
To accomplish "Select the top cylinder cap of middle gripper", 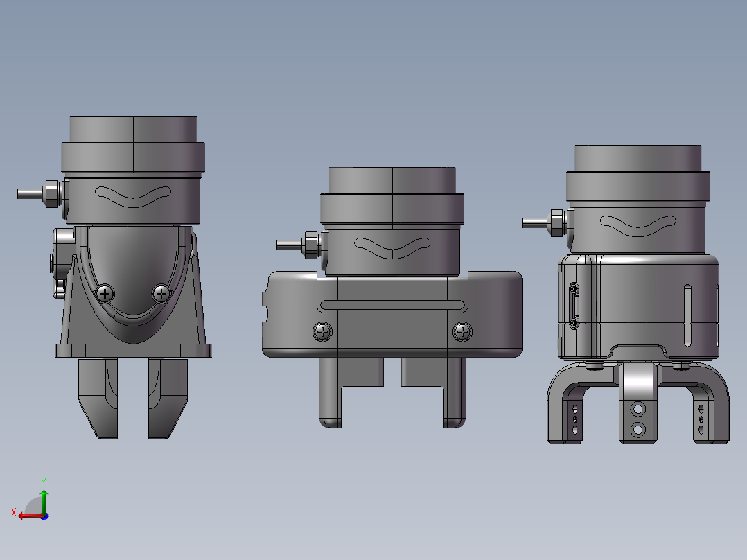I will coord(392,180).
